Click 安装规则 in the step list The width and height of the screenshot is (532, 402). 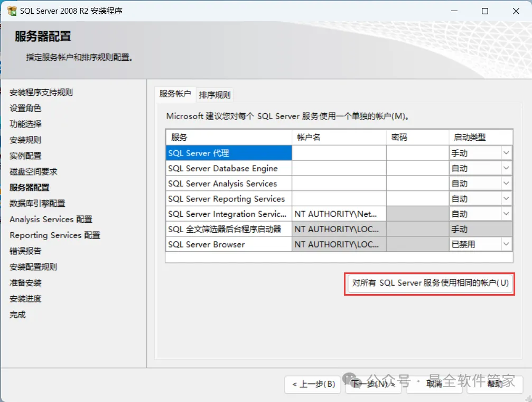[x=25, y=140]
